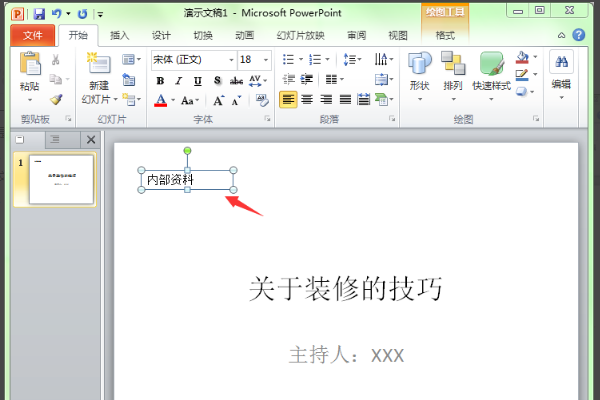
Task: Undo last action in quick access toolbar
Action: click(57, 14)
